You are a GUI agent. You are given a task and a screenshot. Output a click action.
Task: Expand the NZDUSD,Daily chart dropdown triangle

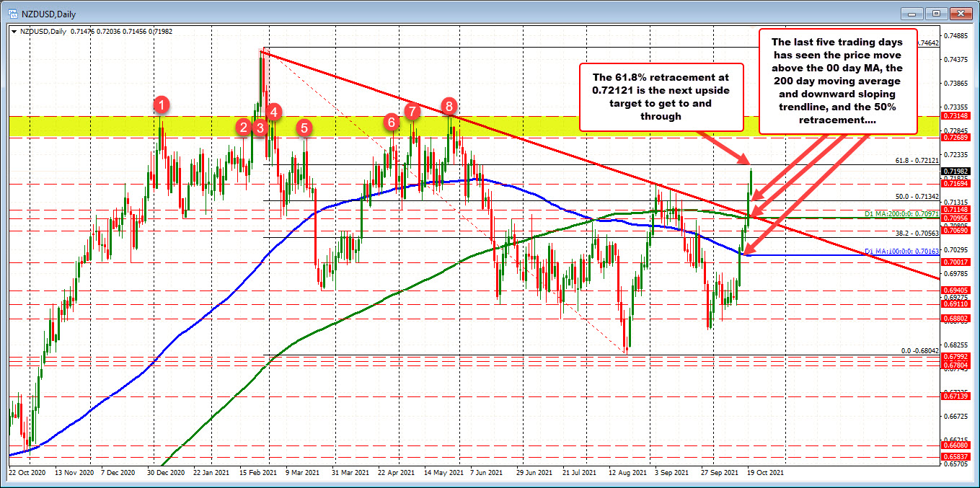coord(14,31)
